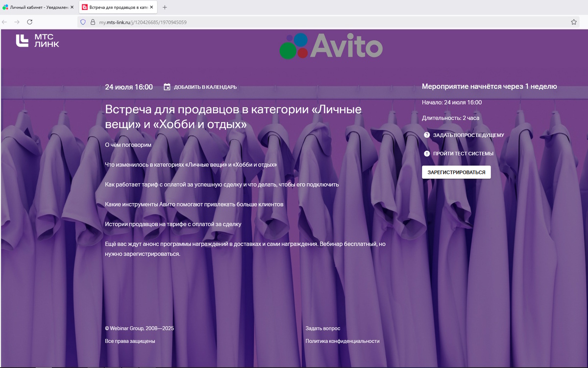
Task: Go forward with browser forward arrow
Action: click(x=17, y=22)
